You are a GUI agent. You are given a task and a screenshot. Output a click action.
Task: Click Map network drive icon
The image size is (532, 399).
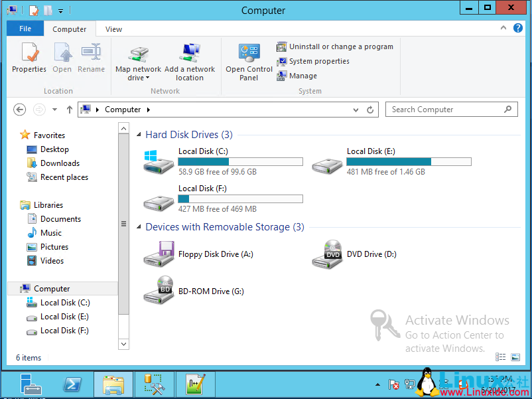coord(138,54)
